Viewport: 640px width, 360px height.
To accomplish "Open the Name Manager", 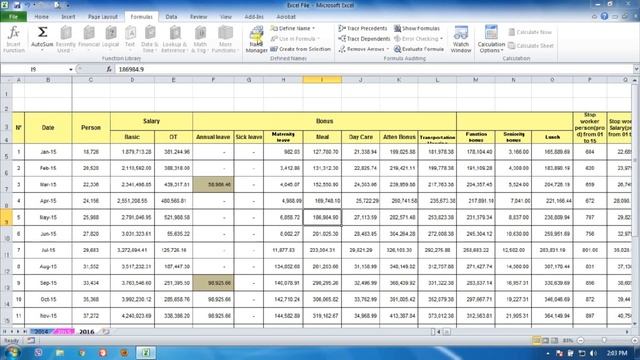I will (x=256, y=39).
